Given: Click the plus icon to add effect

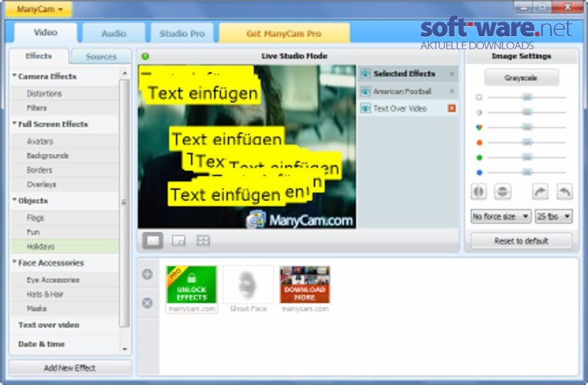Looking at the screenshot, I should pyautogui.click(x=147, y=274).
